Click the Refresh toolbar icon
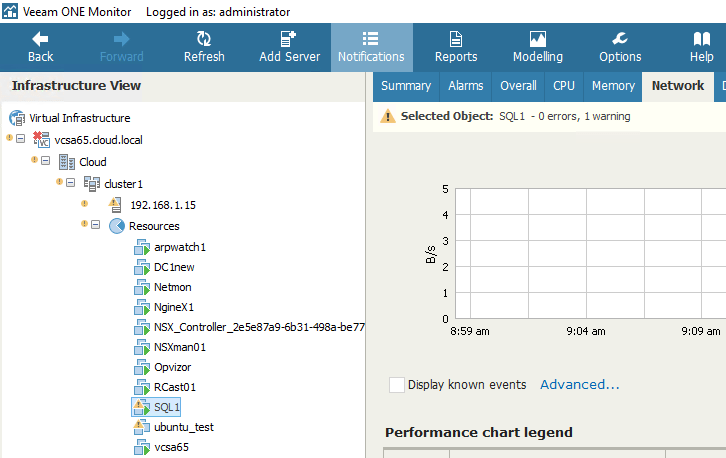This screenshot has height=458, width=726. click(204, 39)
